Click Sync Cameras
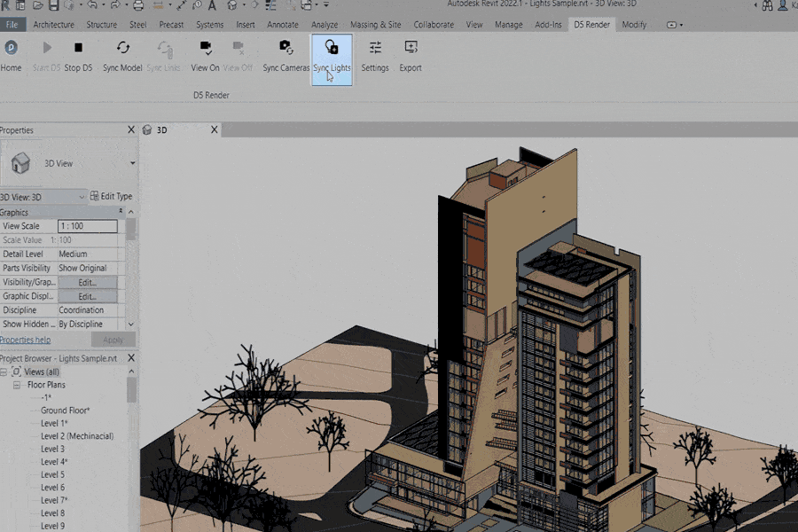Screen dimensions: 798x532 (x=286, y=56)
